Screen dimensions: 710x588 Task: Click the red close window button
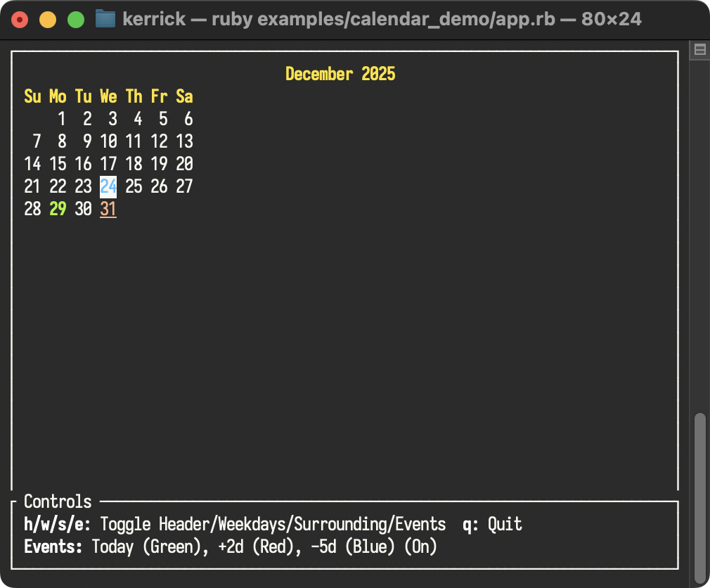point(20,20)
